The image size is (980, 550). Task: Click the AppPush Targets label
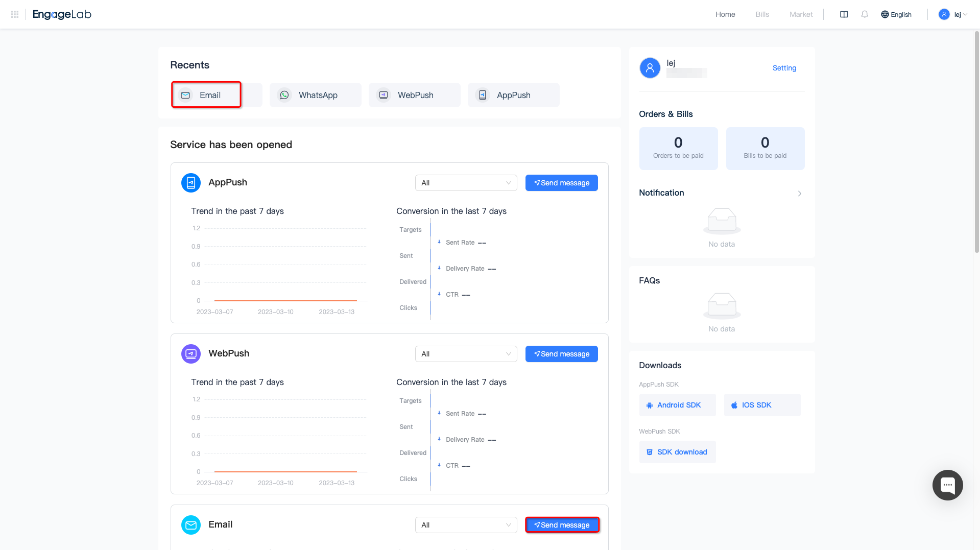click(x=411, y=230)
